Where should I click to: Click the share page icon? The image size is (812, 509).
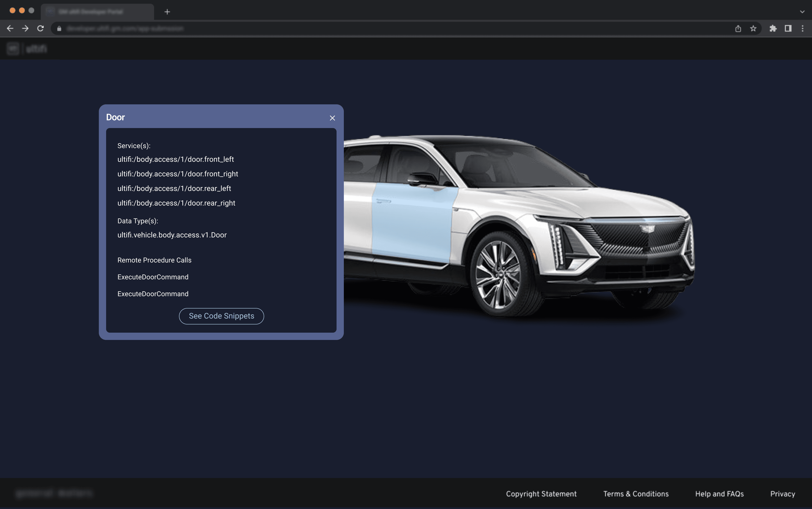(x=738, y=29)
